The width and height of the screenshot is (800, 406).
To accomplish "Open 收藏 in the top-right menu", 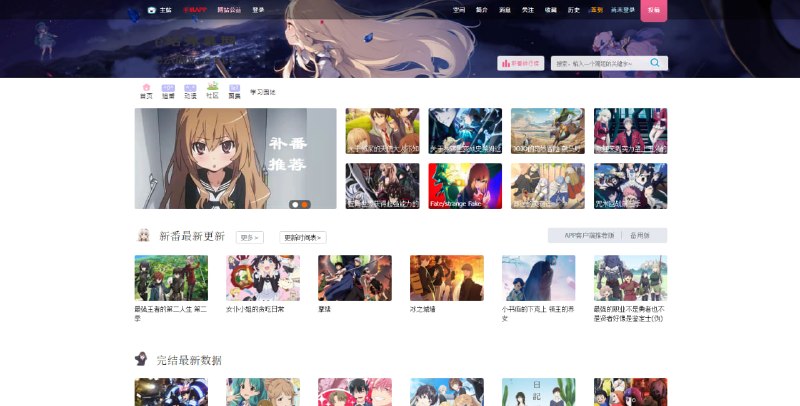I will coord(551,10).
